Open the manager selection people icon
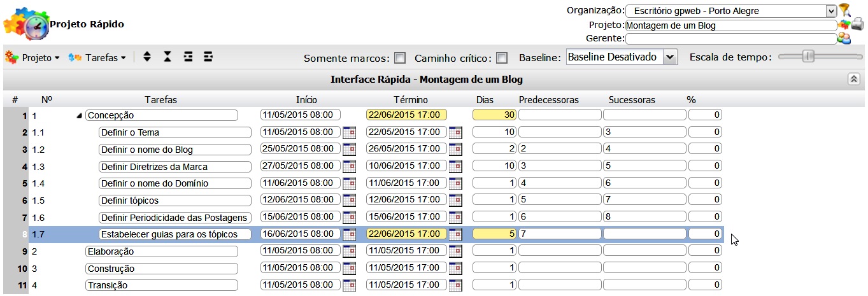Viewport: 868px width, 296px height. point(844,39)
